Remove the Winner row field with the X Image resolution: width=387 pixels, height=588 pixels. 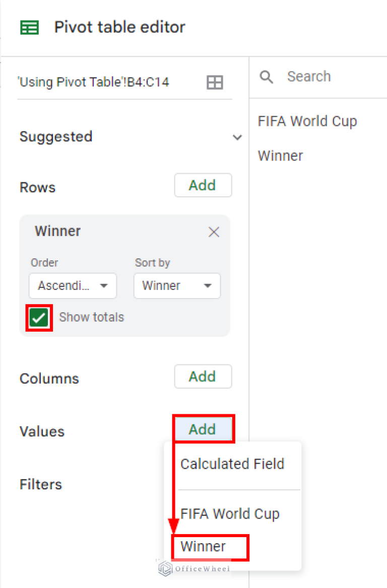(214, 232)
